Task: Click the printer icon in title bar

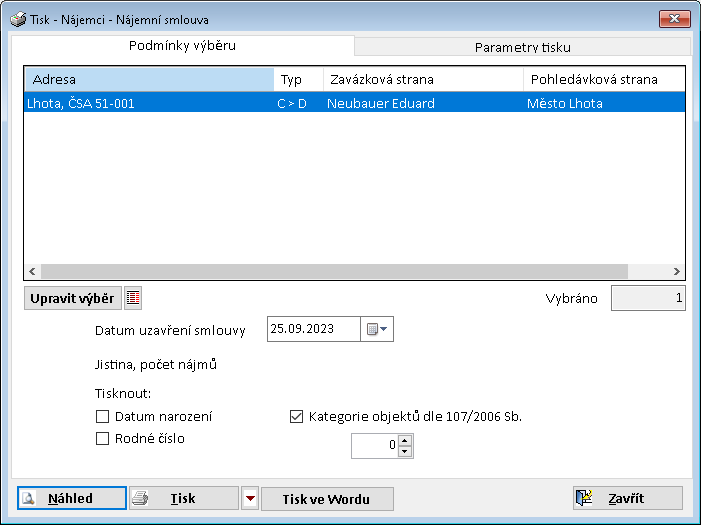Action: click(x=17, y=19)
